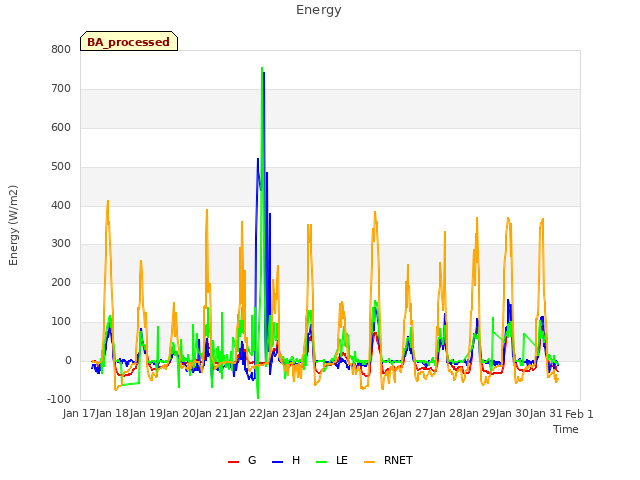
Task: Click the 500 y-axis label
Action: coord(61,167)
